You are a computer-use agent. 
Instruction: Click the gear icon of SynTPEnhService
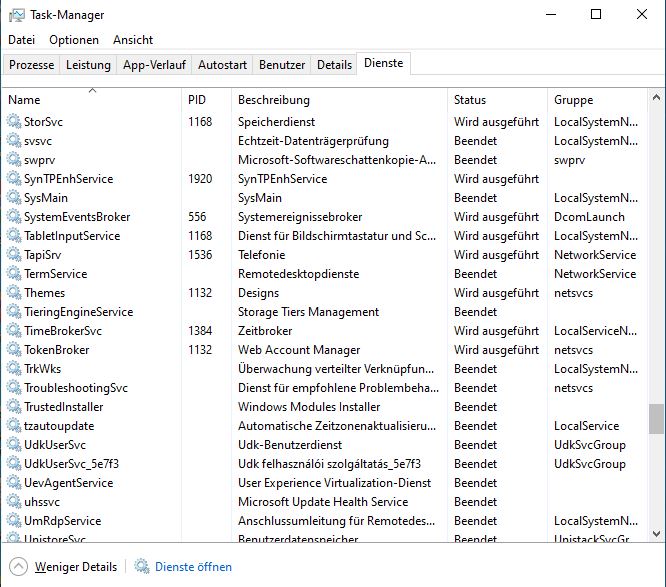[14, 178]
